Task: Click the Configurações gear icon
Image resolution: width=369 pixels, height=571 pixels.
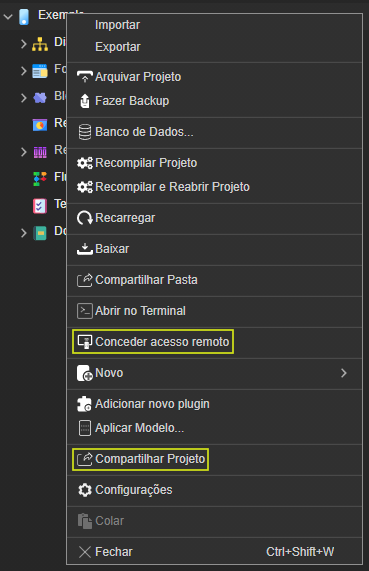Action: [x=85, y=490]
